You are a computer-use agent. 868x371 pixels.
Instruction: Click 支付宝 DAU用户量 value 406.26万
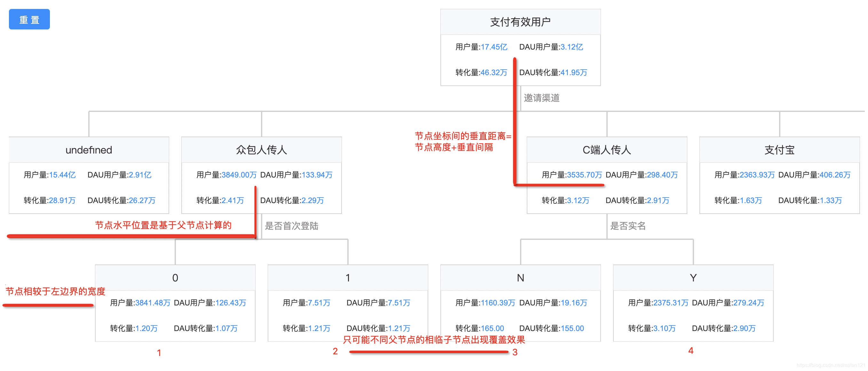[835, 175]
